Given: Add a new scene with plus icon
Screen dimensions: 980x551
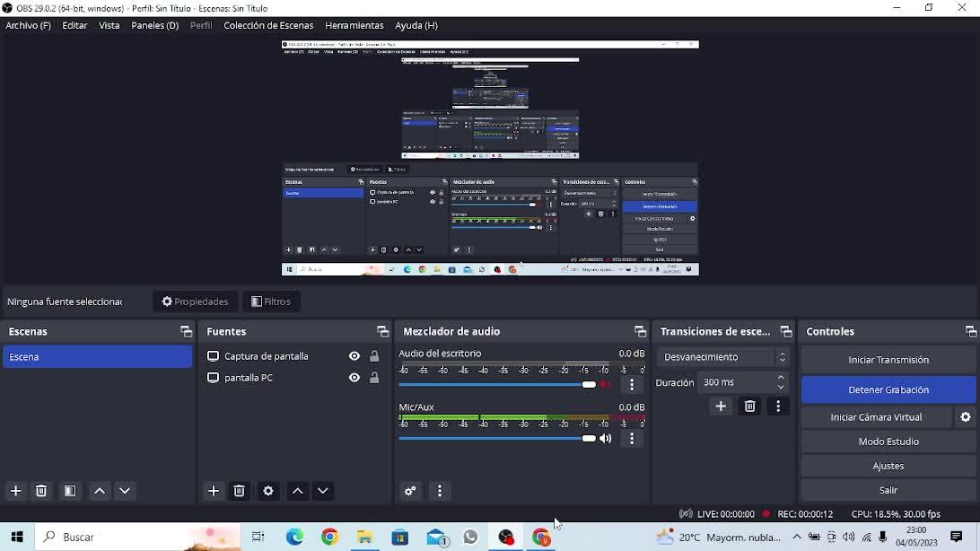Looking at the screenshot, I should coord(15,491).
